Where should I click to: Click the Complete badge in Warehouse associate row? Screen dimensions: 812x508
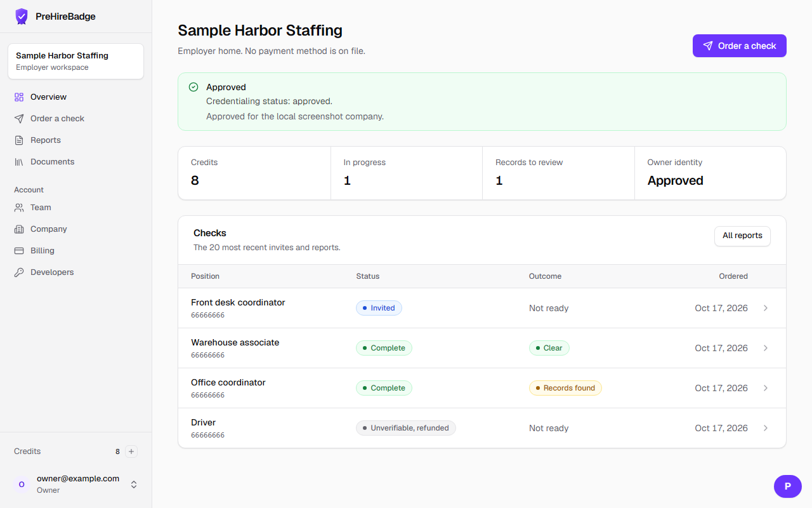point(384,348)
